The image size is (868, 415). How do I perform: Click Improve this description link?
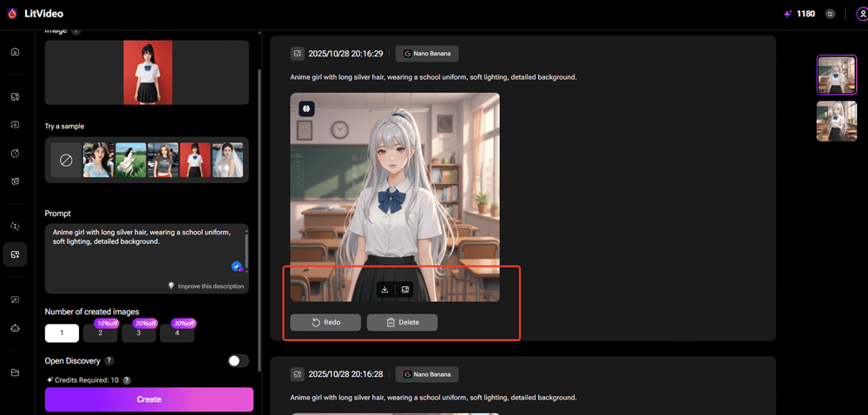coord(210,287)
